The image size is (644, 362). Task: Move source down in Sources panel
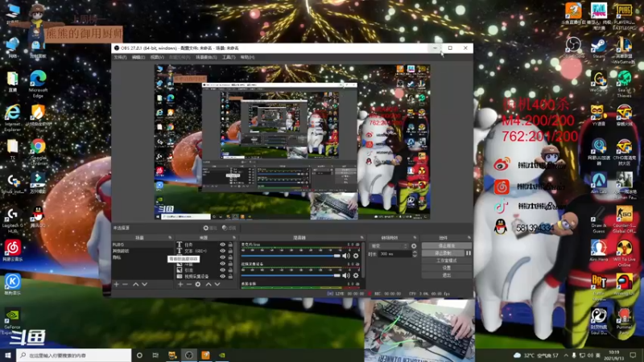tap(217, 284)
